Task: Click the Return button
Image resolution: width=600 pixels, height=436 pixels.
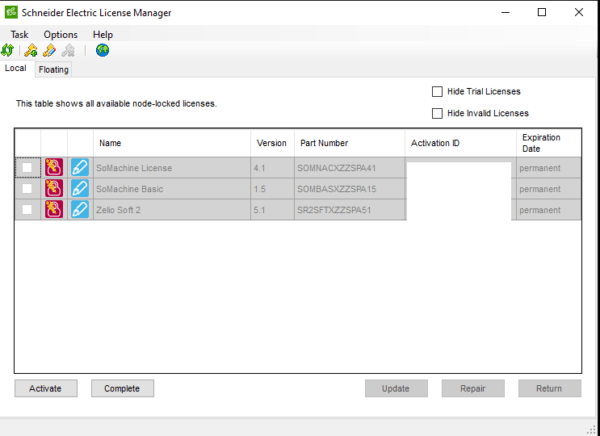Action: click(x=549, y=389)
